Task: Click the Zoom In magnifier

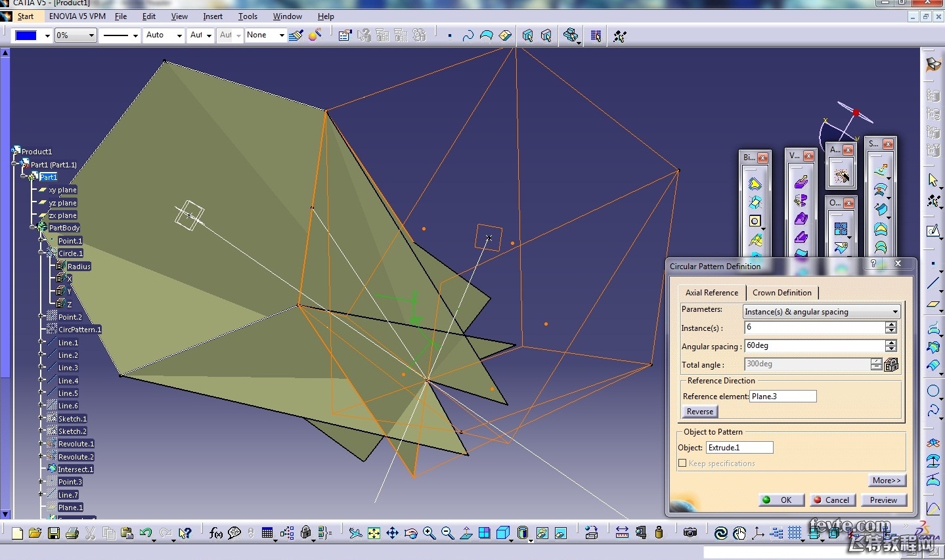Action: (x=429, y=533)
